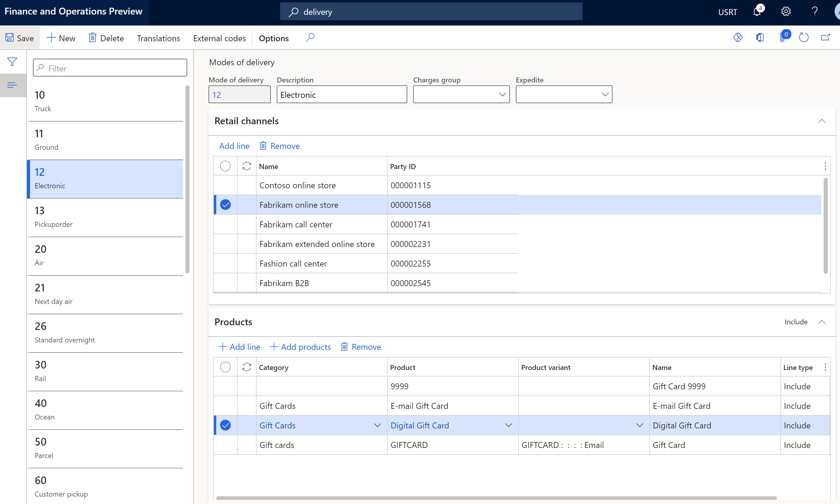Image resolution: width=840 pixels, height=504 pixels.
Task: Click the Save icon in toolbar
Action: tap(10, 38)
